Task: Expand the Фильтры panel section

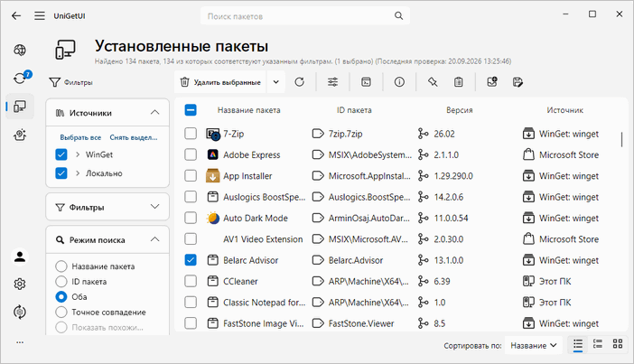Action: [x=154, y=207]
